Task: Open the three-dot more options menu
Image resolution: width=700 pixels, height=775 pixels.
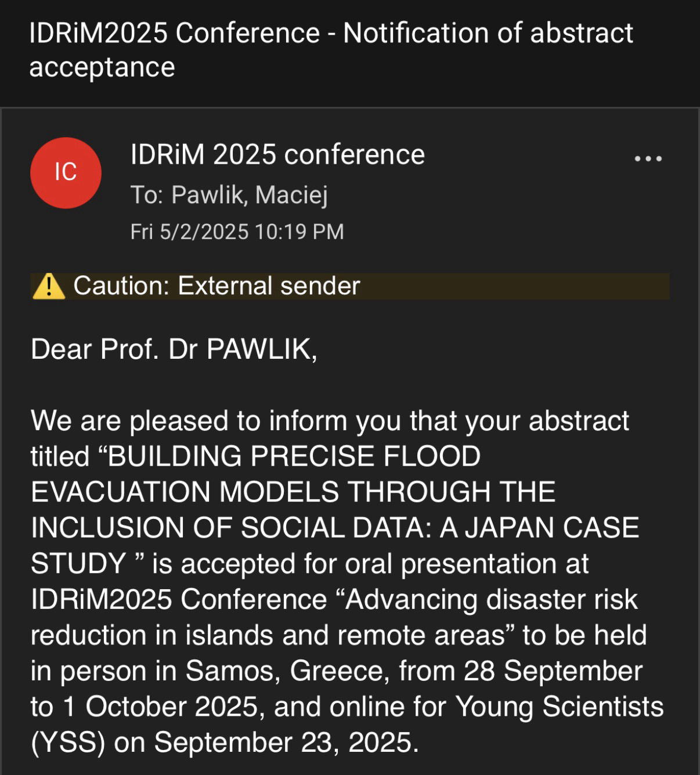Action: (x=648, y=158)
